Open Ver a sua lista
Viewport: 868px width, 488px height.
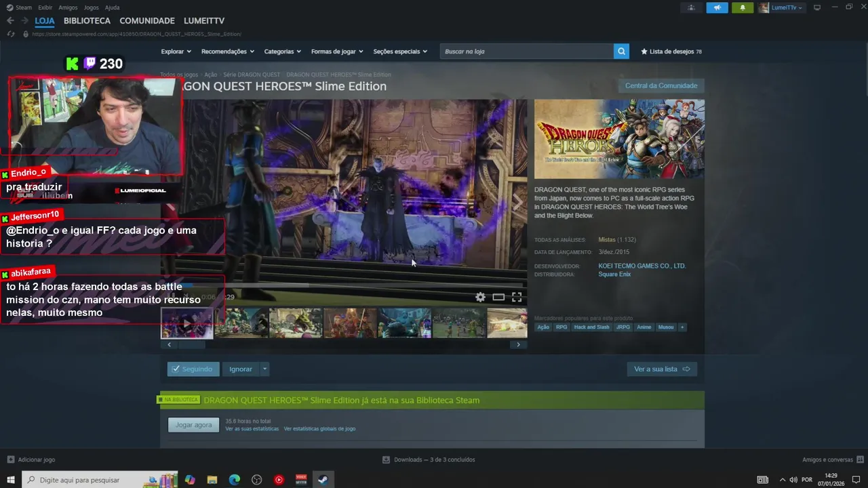pos(662,369)
